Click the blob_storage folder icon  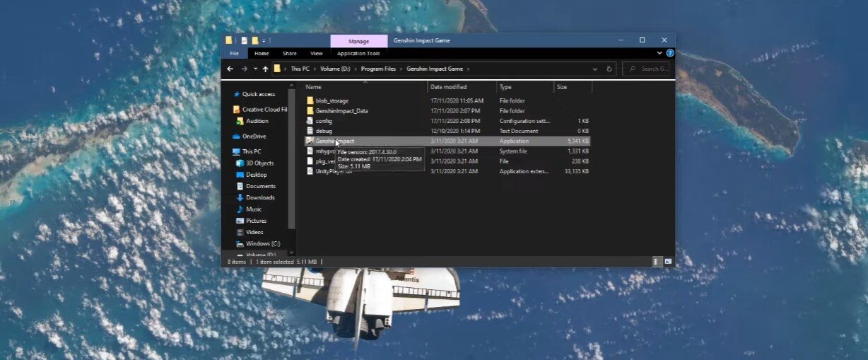pos(310,100)
